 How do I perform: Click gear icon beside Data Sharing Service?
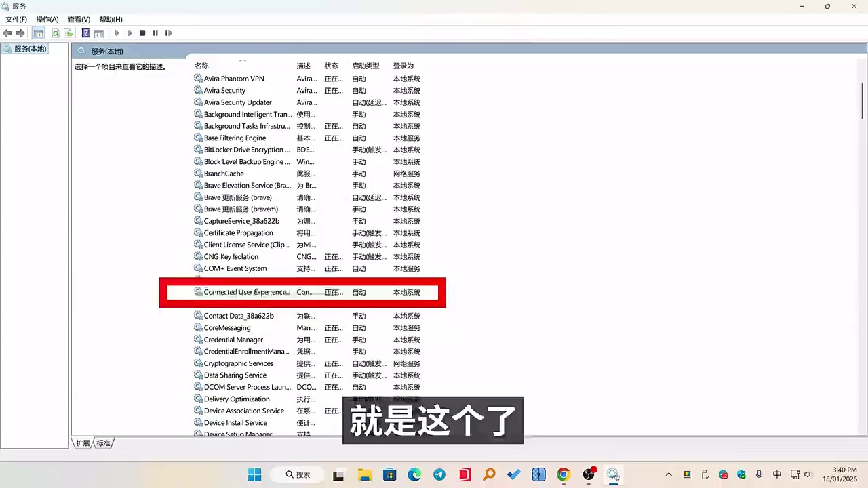tap(198, 375)
